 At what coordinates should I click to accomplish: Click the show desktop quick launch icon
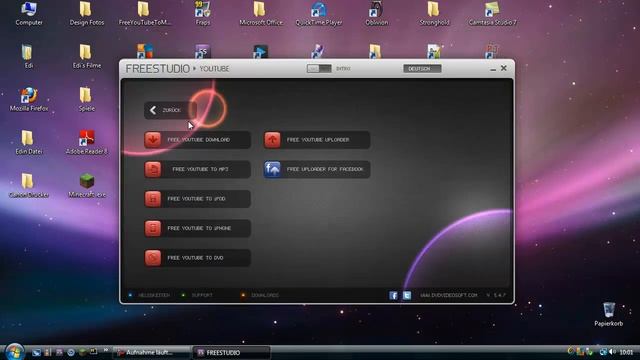(36, 352)
